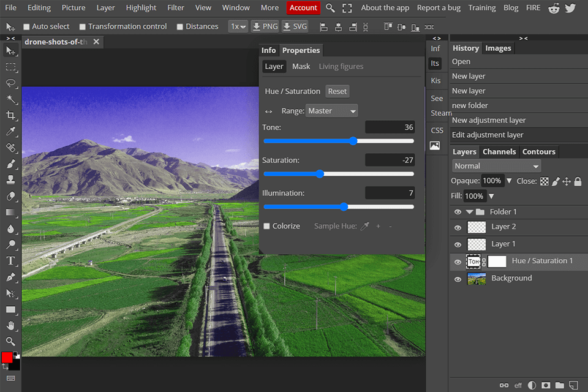Open the Normal blend mode dropdown
Screen dimensions: 588x392
(496, 166)
